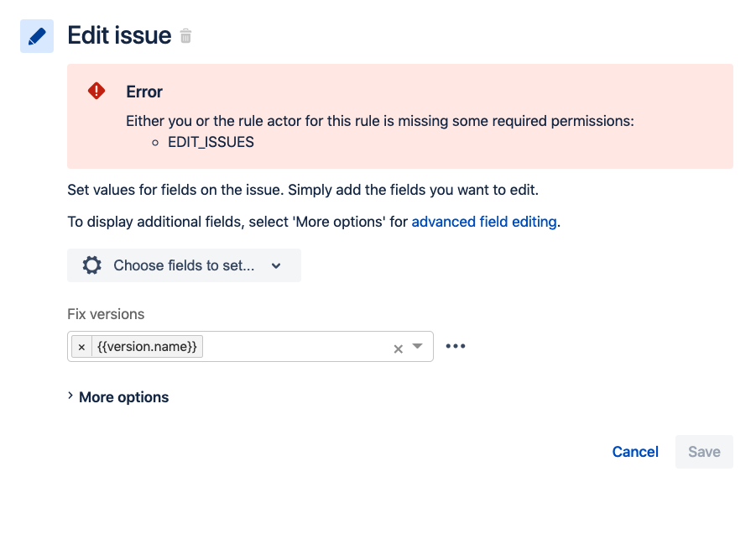Expand the More options section

(x=123, y=396)
